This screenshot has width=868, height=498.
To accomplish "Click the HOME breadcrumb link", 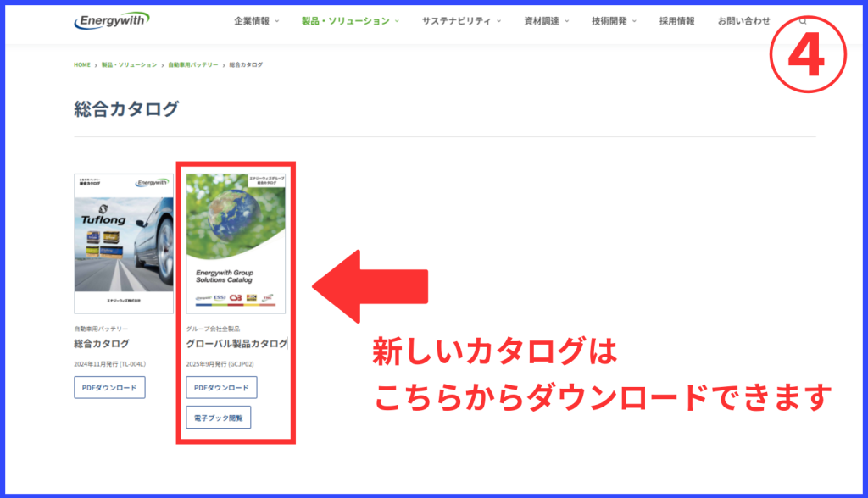I will pos(82,64).
